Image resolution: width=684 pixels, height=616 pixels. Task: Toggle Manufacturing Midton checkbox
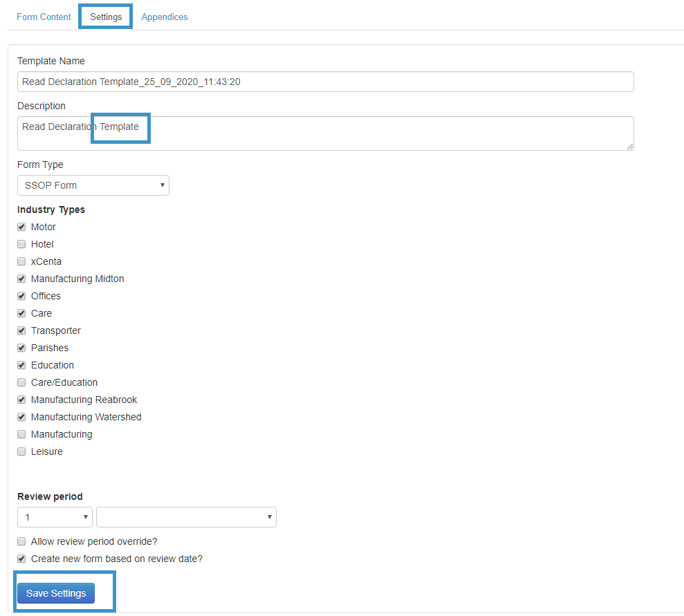[21, 279]
